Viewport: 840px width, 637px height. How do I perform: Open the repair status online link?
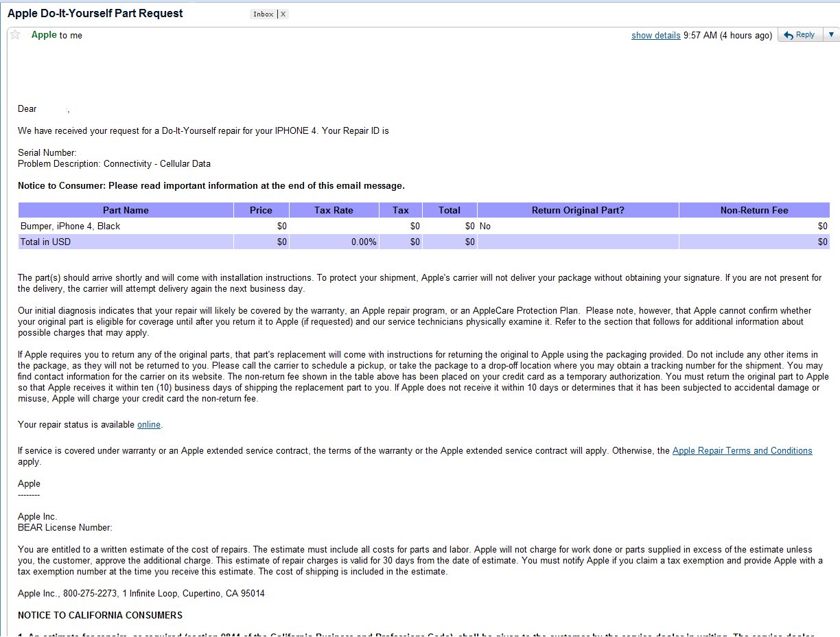click(x=149, y=425)
